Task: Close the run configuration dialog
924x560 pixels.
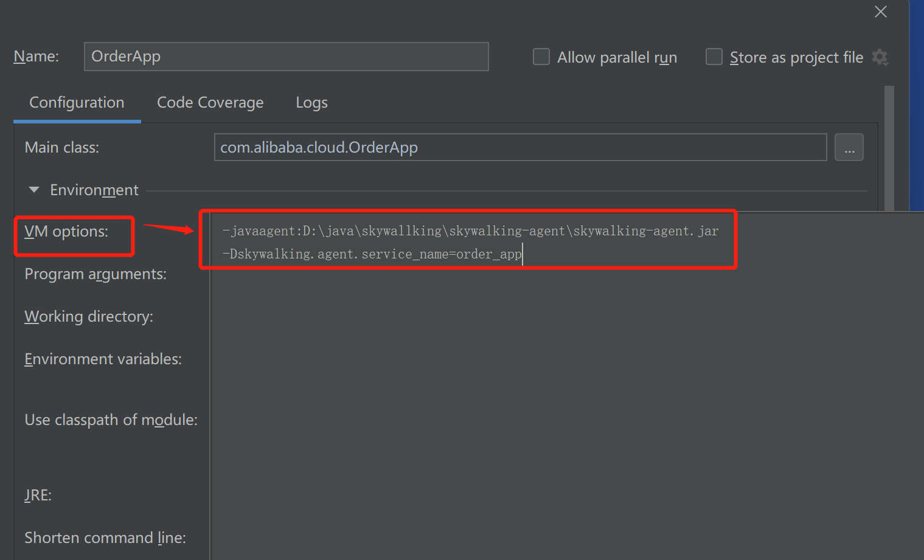Action: click(x=880, y=12)
